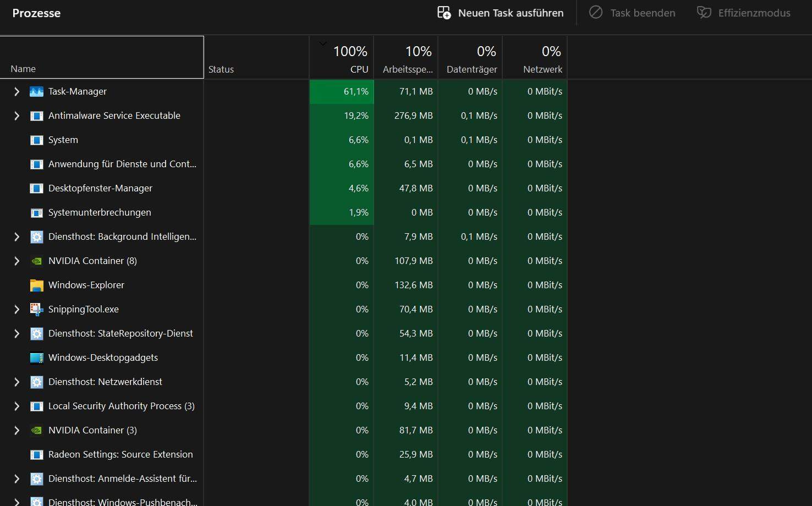
Task: Sort by the Name column header
Action: [x=102, y=58]
